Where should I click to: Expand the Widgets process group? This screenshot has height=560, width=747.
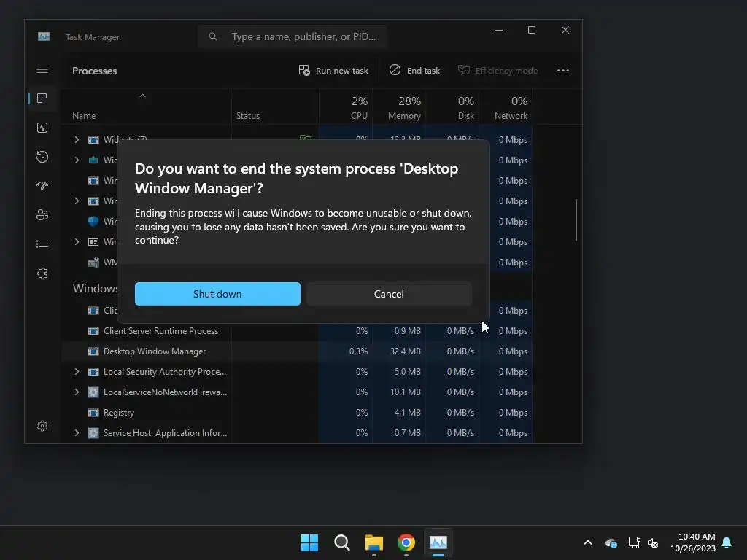pyautogui.click(x=77, y=139)
